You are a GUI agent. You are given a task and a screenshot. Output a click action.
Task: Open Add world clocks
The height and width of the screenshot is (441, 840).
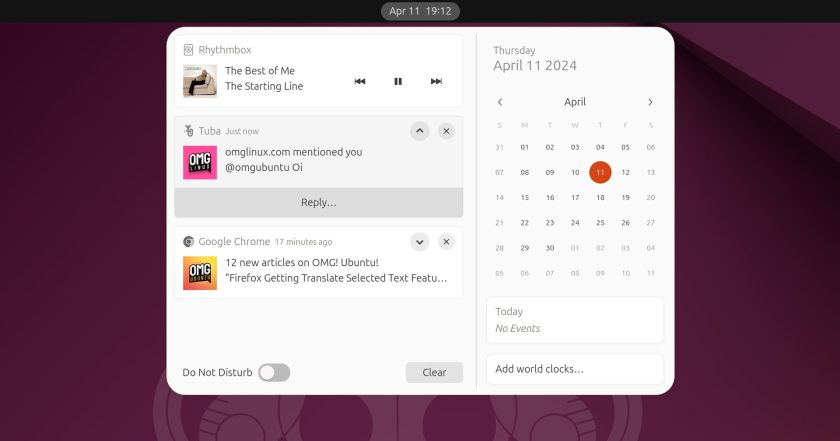pos(575,369)
